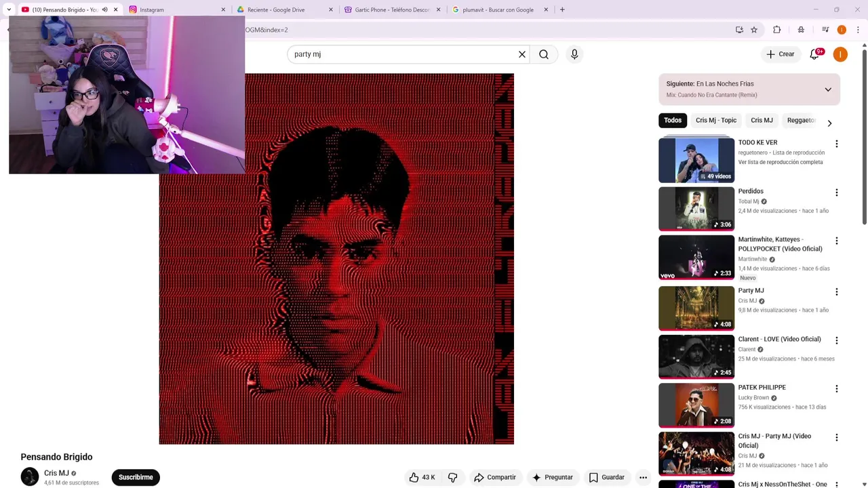Open the browser extensions puzzle icon
This screenshot has height=488, width=868.
point(777,30)
